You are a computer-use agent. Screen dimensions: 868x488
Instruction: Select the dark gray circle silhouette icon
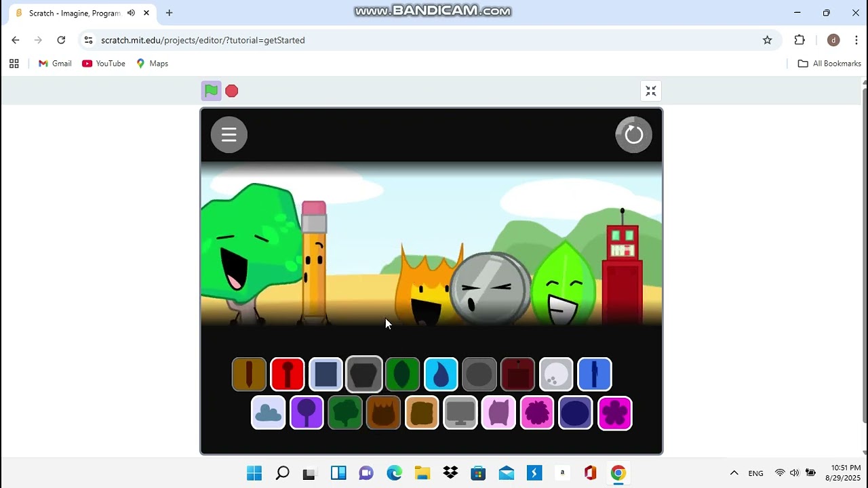479,374
